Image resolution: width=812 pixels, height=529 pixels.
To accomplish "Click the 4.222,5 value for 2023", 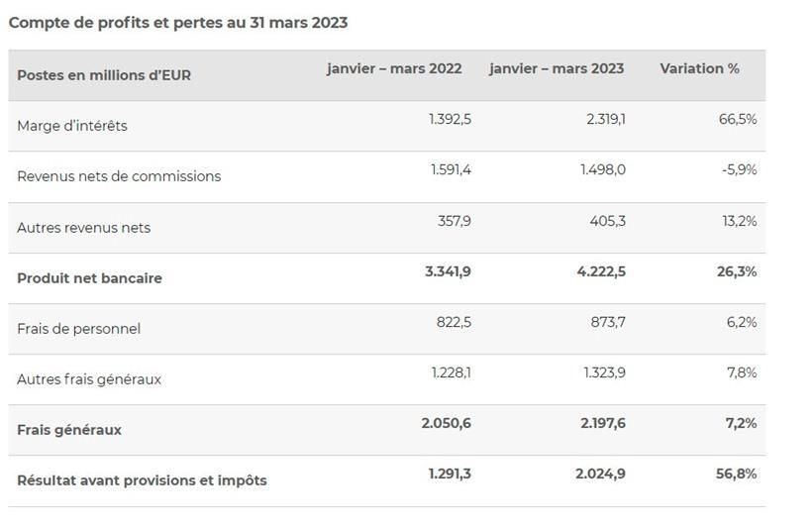I will (600, 271).
